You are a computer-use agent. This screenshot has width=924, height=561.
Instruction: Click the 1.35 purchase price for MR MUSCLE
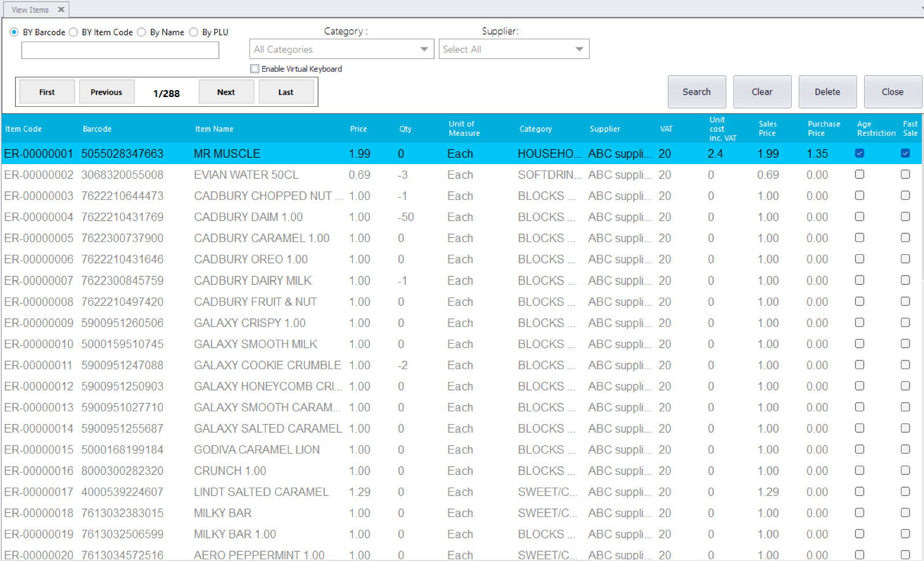click(x=817, y=154)
